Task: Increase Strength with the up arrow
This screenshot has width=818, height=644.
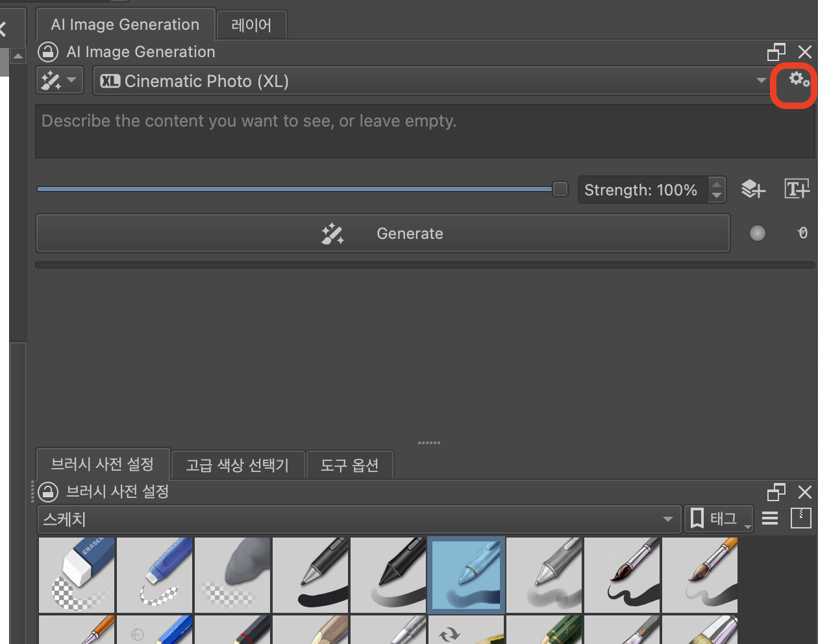Action: coord(717,184)
